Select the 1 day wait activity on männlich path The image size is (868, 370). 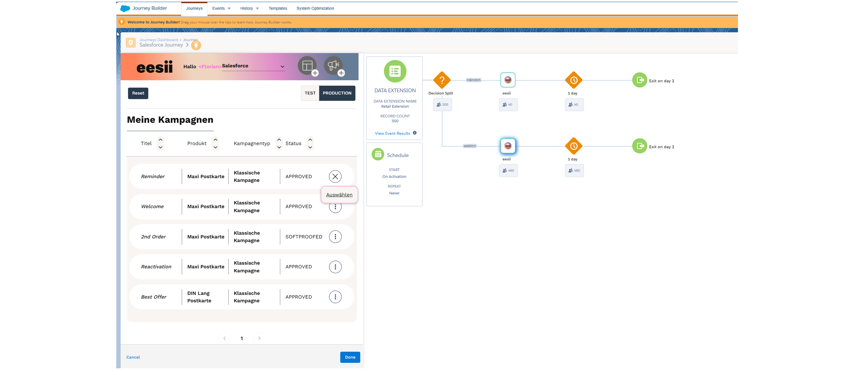coord(574,80)
